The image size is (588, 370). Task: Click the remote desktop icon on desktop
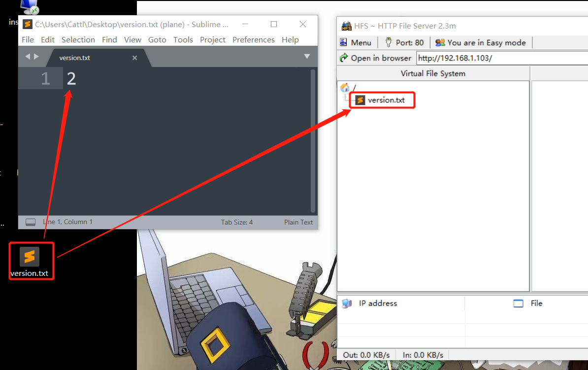point(29,7)
